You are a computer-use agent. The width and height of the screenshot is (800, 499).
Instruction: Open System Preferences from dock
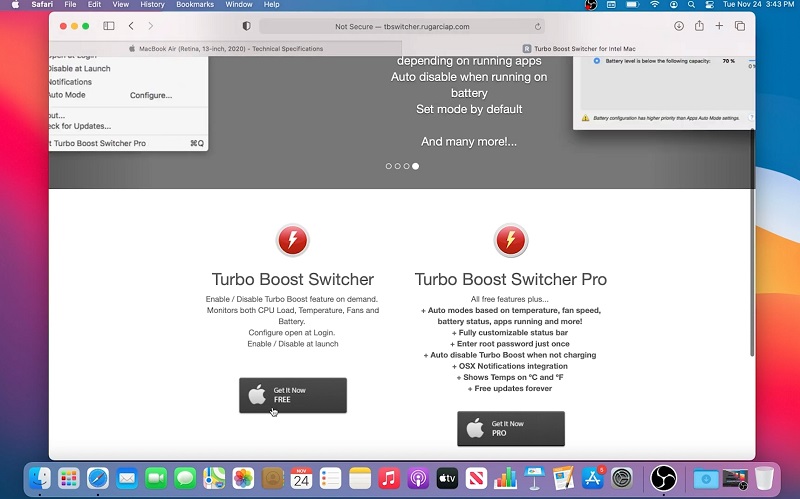(621, 479)
